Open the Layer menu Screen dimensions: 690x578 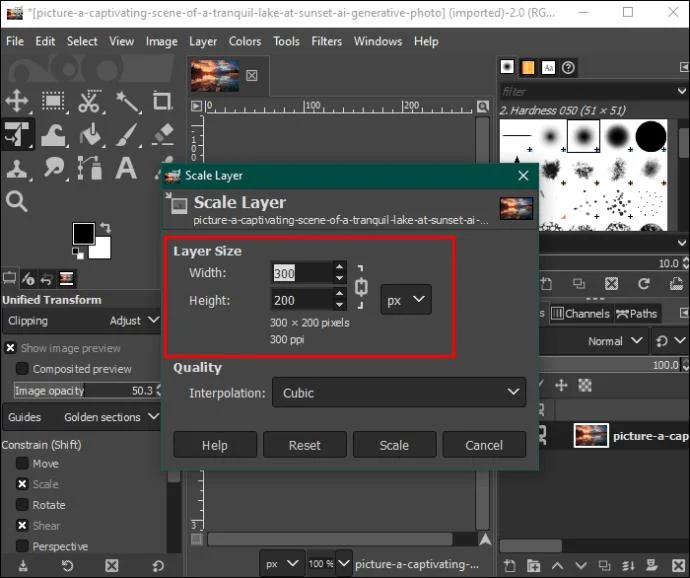click(203, 42)
